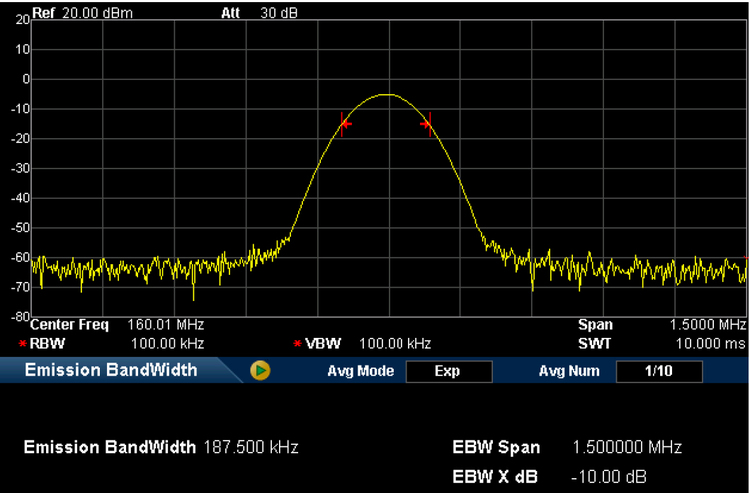The width and height of the screenshot is (750, 493).
Task: Click the SWT 10.000 ms sweep time
Action: (x=711, y=343)
